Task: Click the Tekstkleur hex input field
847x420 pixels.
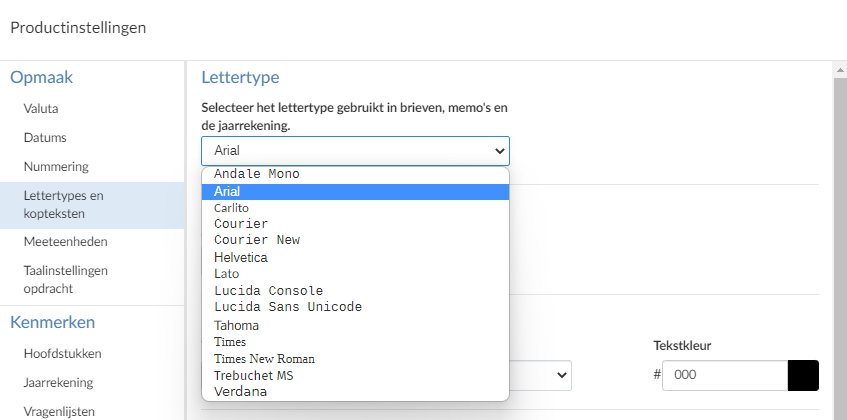Action: (725, 375)
